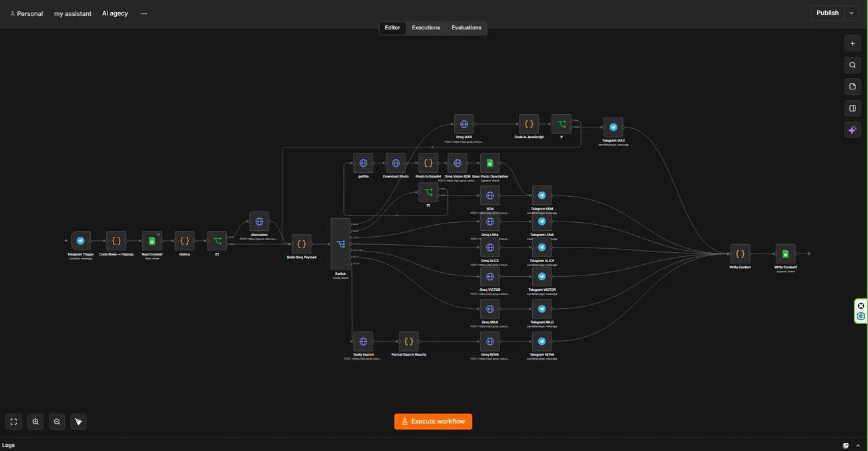Select the Telegram ALICE node
Viewport: 868px width, 451px height.
pos(541,248)
